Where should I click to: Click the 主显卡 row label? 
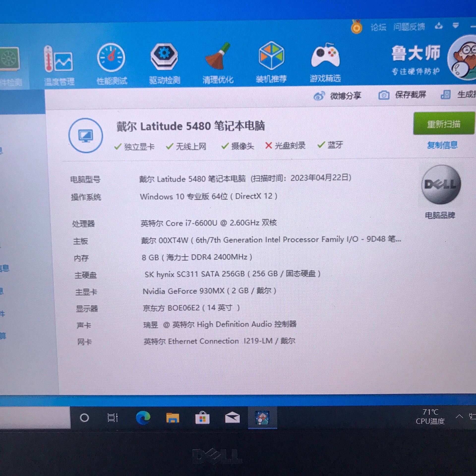86,292
